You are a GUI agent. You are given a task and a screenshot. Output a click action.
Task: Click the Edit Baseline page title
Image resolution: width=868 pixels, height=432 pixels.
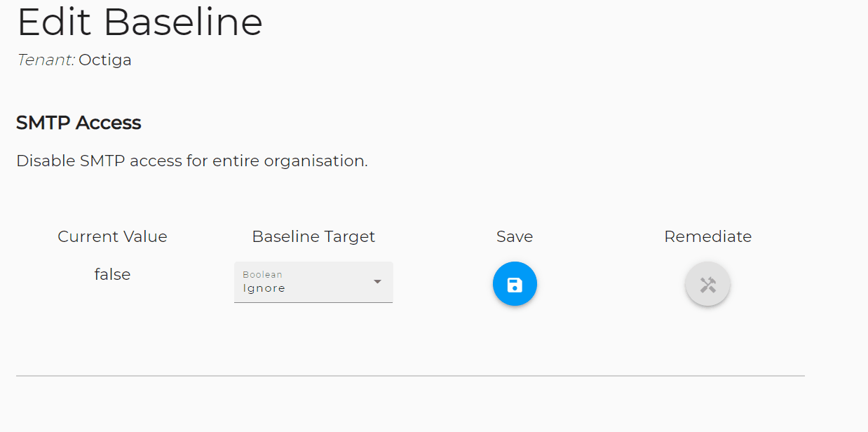point(140,22)
